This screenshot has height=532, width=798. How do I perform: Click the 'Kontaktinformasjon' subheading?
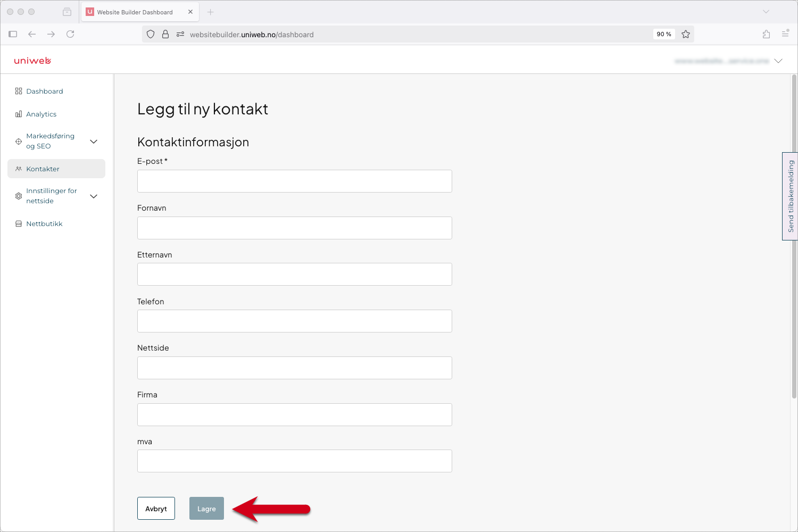pyautogui.click(x=193, y=142)
